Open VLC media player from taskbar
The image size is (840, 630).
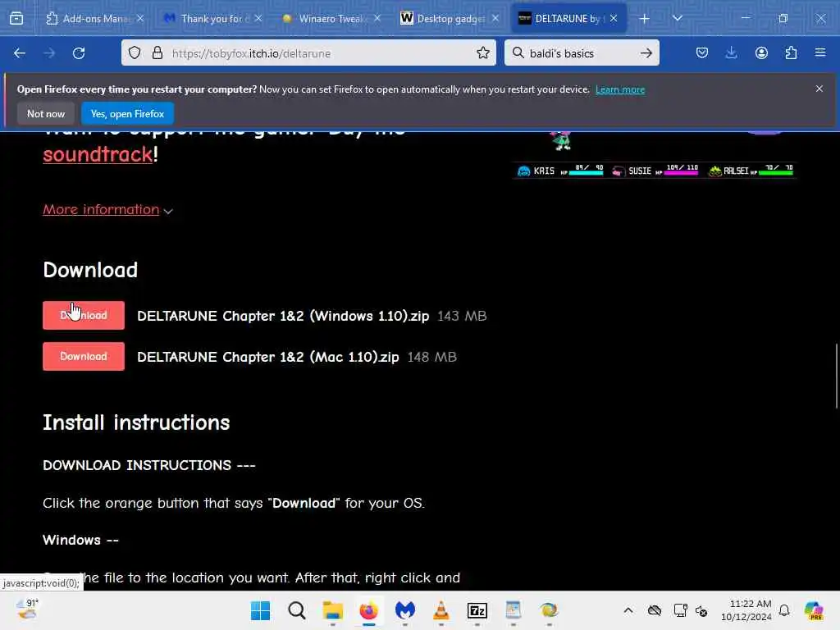coord(441,610)
